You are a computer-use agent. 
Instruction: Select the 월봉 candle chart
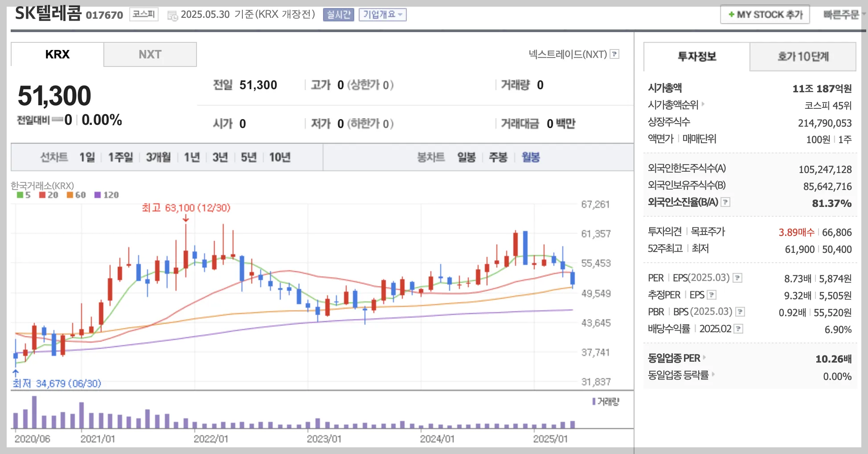[x=531, y=157]
